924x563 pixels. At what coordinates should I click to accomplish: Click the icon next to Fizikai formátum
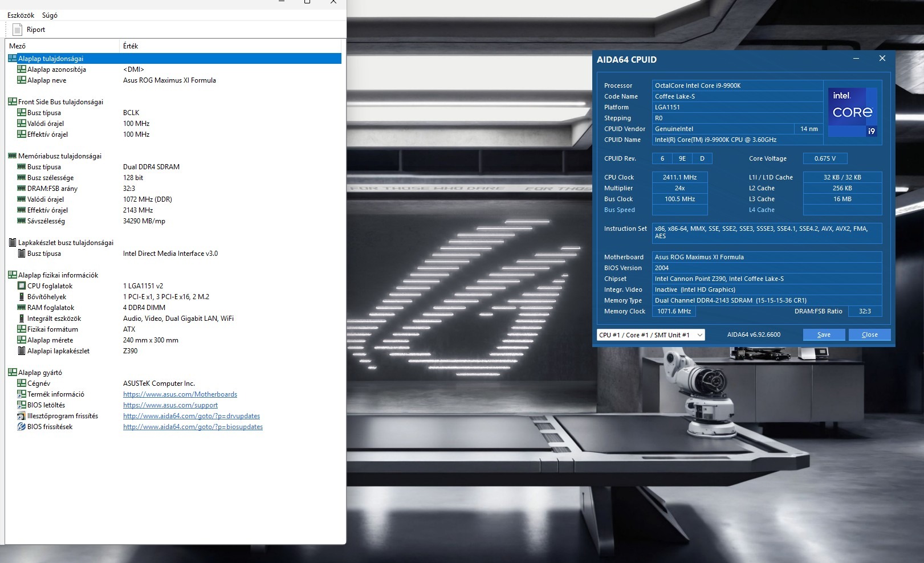click(x=22, y=329)
